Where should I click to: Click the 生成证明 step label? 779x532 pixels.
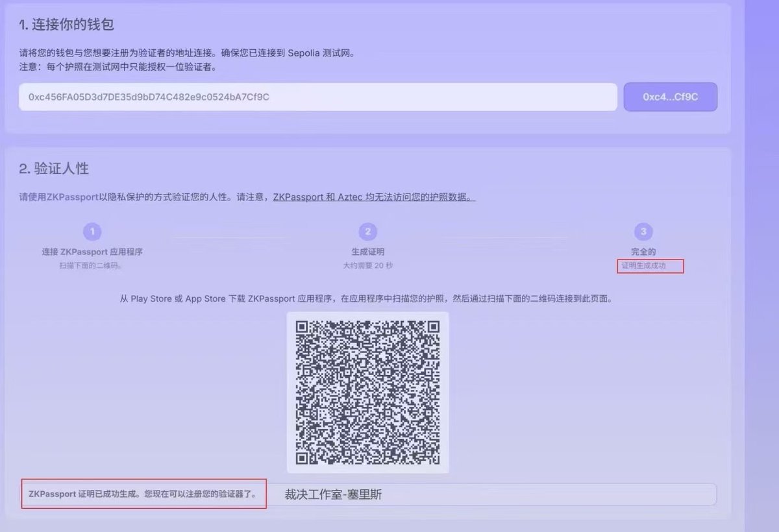pyautogui.click(x=367, y=252)
